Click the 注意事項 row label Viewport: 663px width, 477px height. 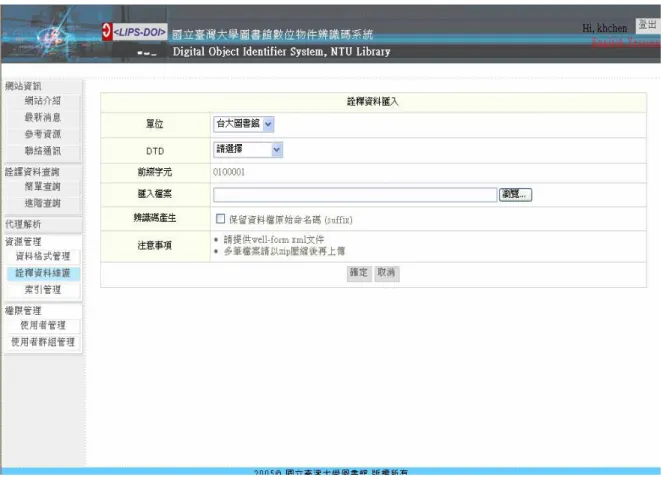click(155, 246)
